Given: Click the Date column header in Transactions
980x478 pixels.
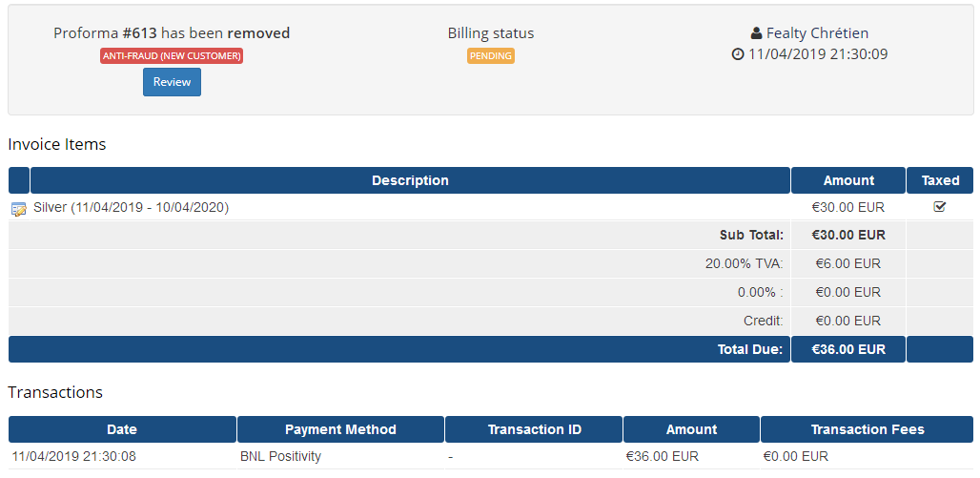Looking at the screenshot, I should tap(122, 429).
